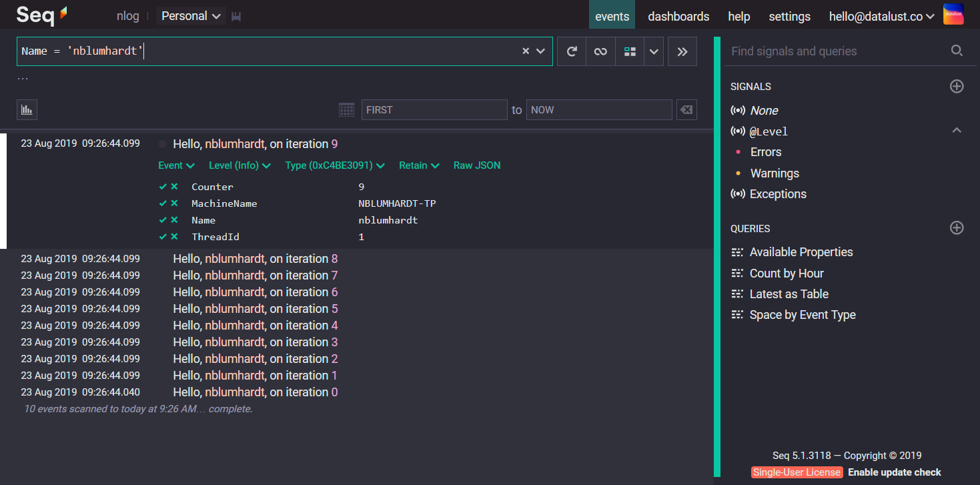Screen dimensions: 980x485
Task: Open the Personal workspace dropdown
Action: 191,16
